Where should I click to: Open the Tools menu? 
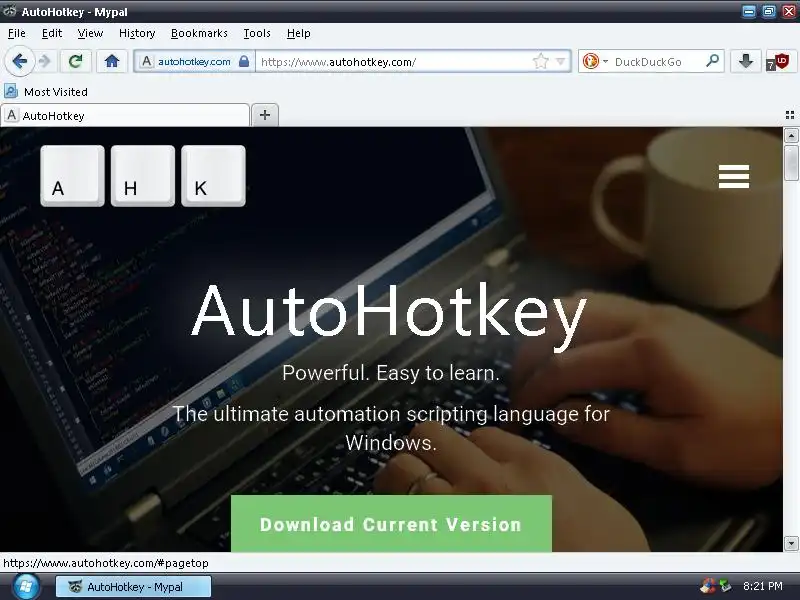pyautogui.click(x=257, y=33)
